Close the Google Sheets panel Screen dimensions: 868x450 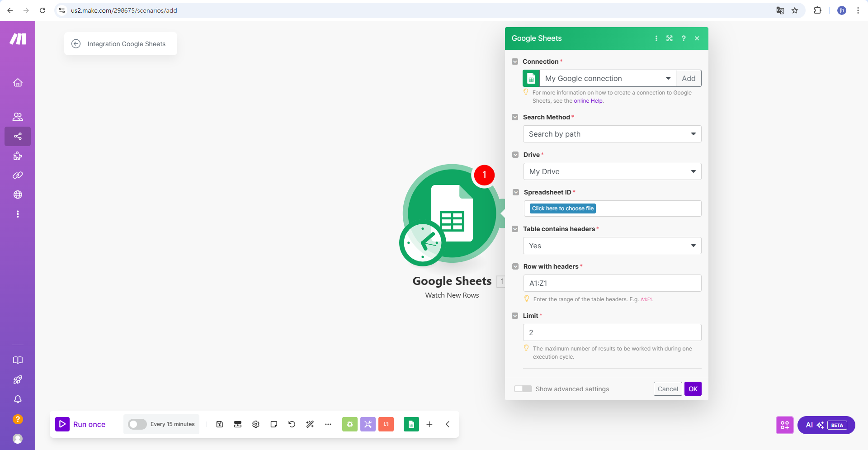pos(697,38)
